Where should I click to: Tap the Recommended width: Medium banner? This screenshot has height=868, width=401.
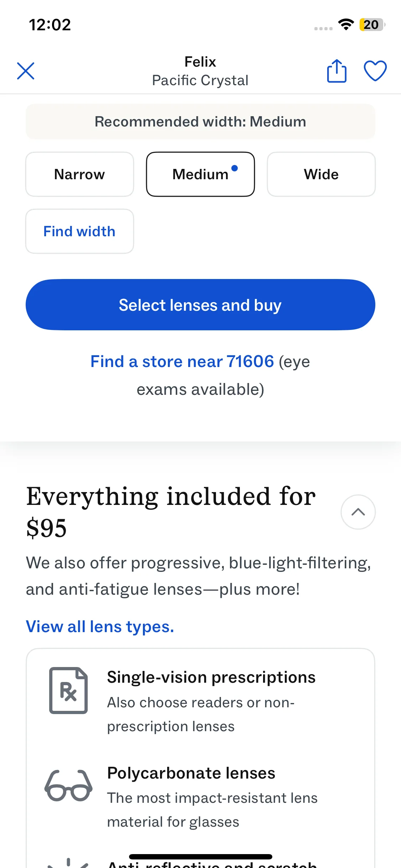tap(200, 122)
